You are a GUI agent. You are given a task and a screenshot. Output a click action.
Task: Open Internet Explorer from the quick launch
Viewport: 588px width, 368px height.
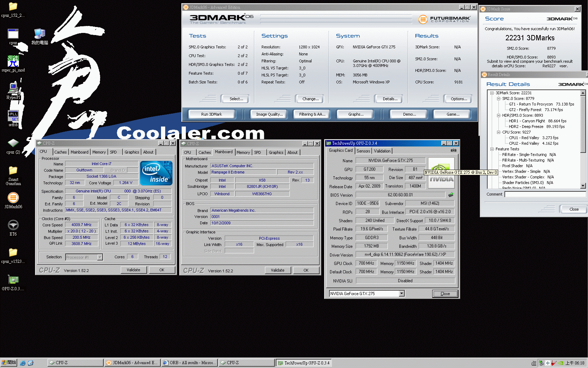[23, 363]
